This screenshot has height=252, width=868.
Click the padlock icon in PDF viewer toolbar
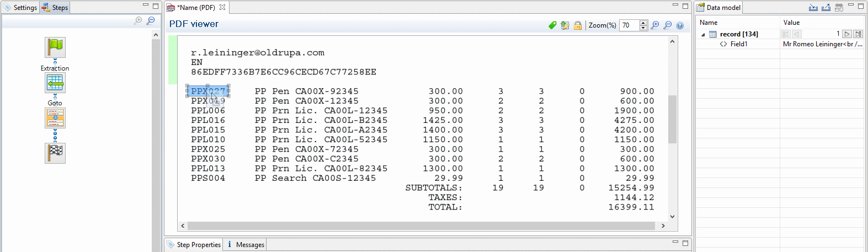point(577,25)
